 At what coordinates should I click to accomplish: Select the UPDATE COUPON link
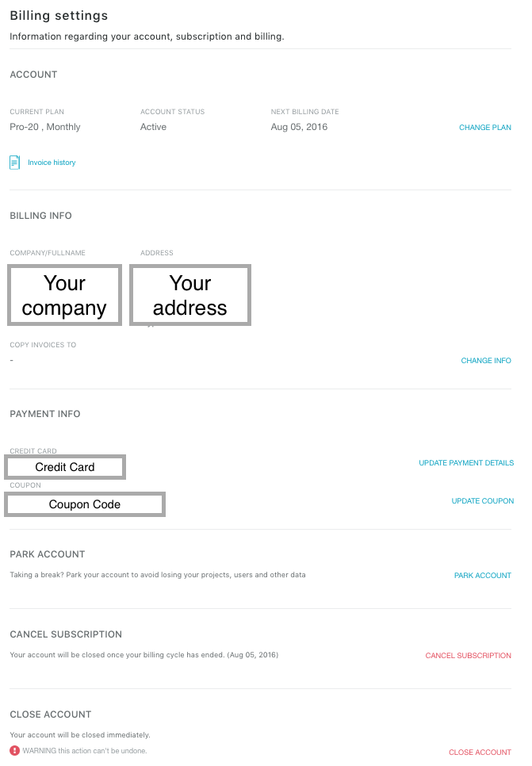[483, 500]
